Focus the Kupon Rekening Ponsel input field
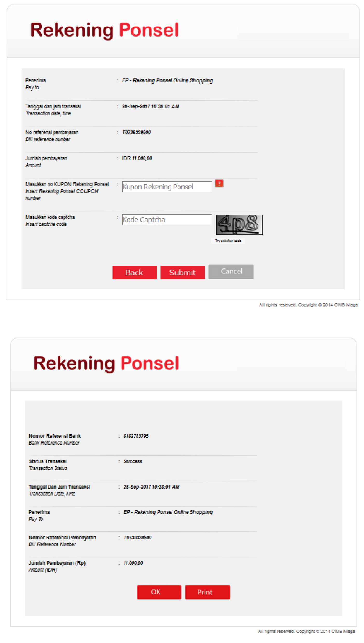 point(167,187)
